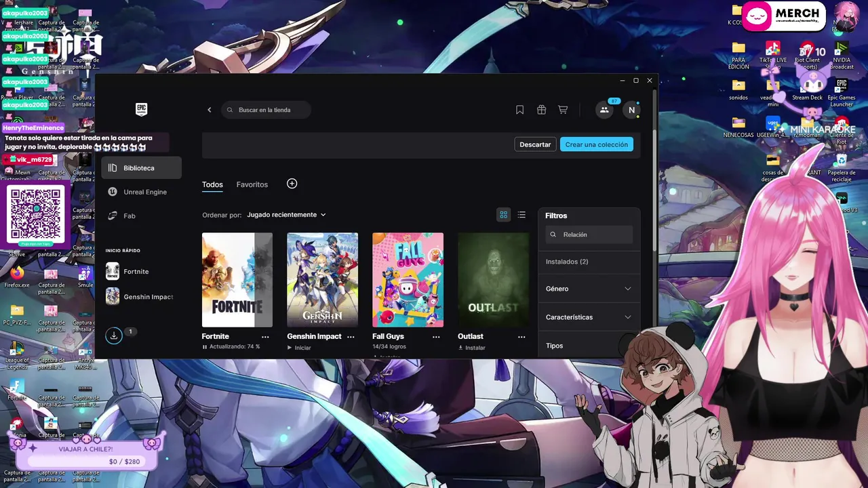This screenshot has width=868, height=488.
Task: Click the r2modman desktop icon
Action: point(807,127)
